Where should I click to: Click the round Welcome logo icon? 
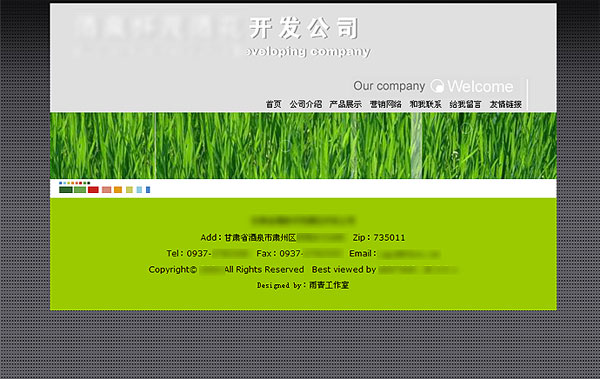tap(437, 86)
